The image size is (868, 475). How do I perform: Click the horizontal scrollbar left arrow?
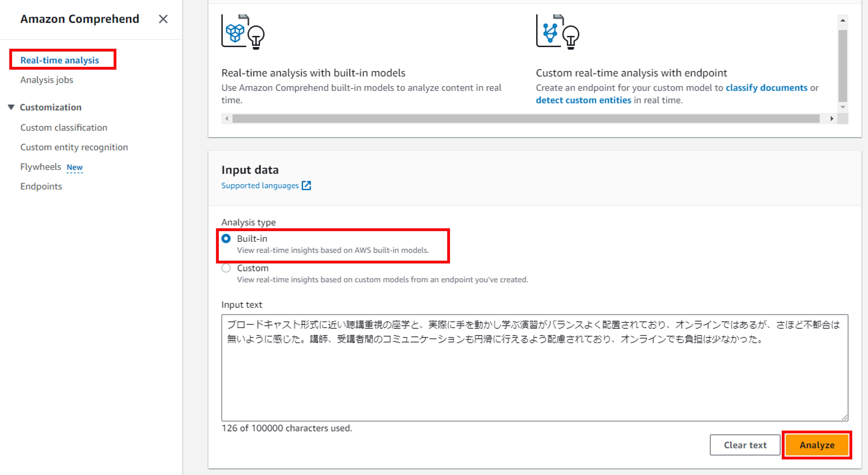tap(226, 119)
